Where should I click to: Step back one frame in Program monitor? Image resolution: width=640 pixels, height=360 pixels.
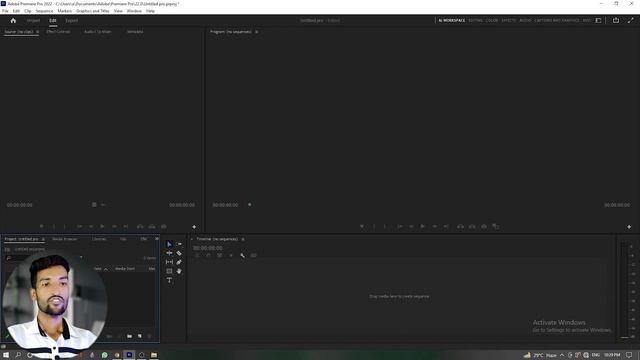[x=411, y=227]
